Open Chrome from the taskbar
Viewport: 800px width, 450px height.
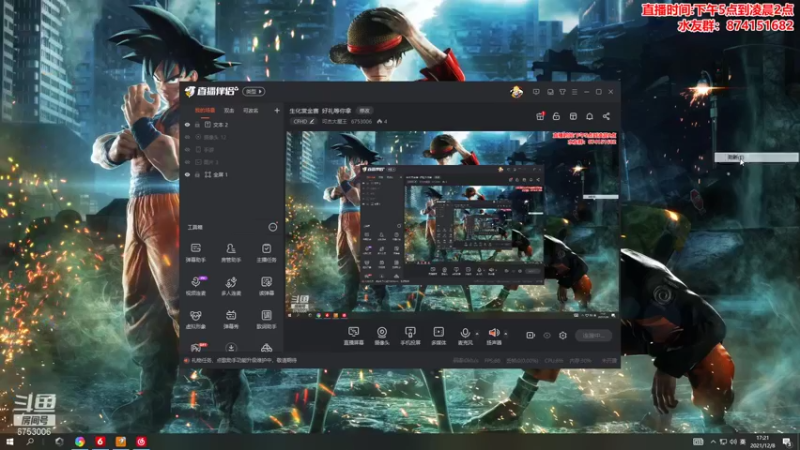point(80,442)
